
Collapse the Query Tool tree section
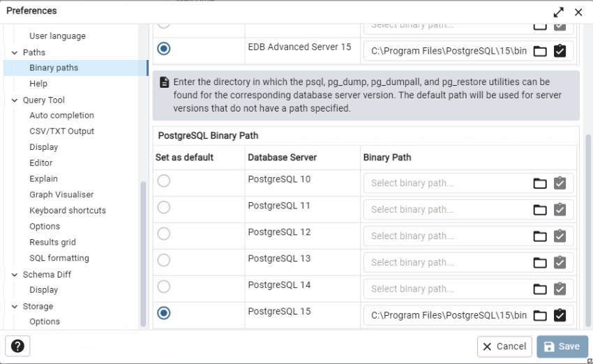click(x=15, y=100)
